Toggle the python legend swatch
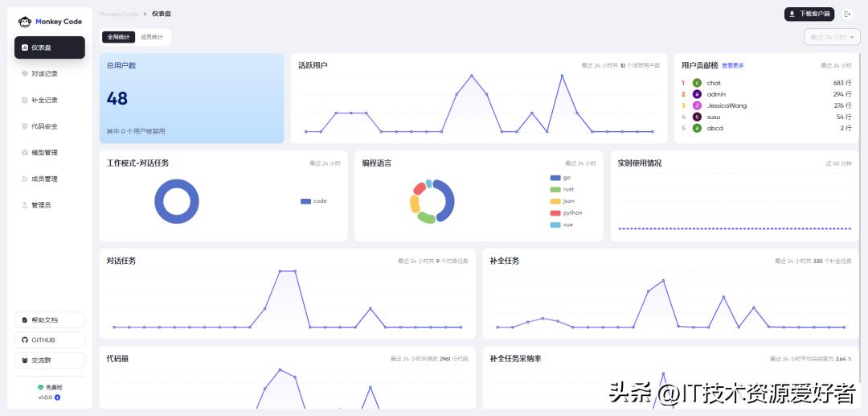The image size is (868, 416). click(x=555, y=212)
